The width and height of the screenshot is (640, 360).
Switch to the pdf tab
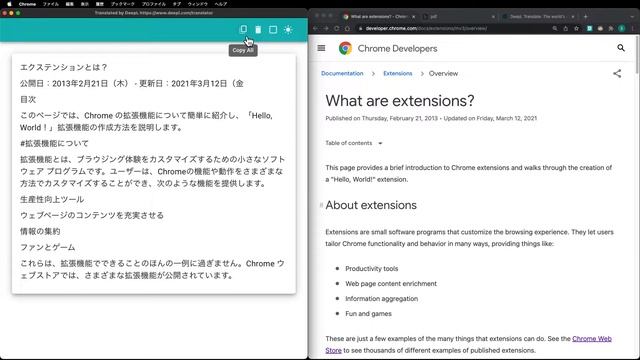coord(457,17)
